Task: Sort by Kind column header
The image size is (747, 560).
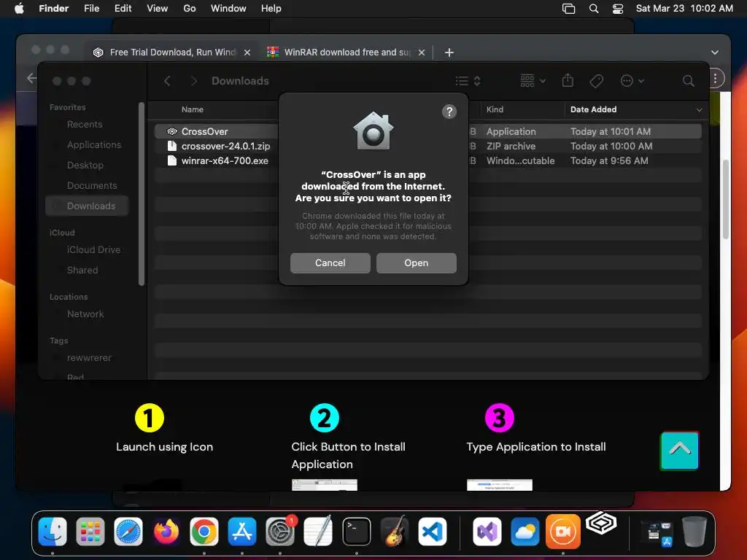Action: coord(495,109)
